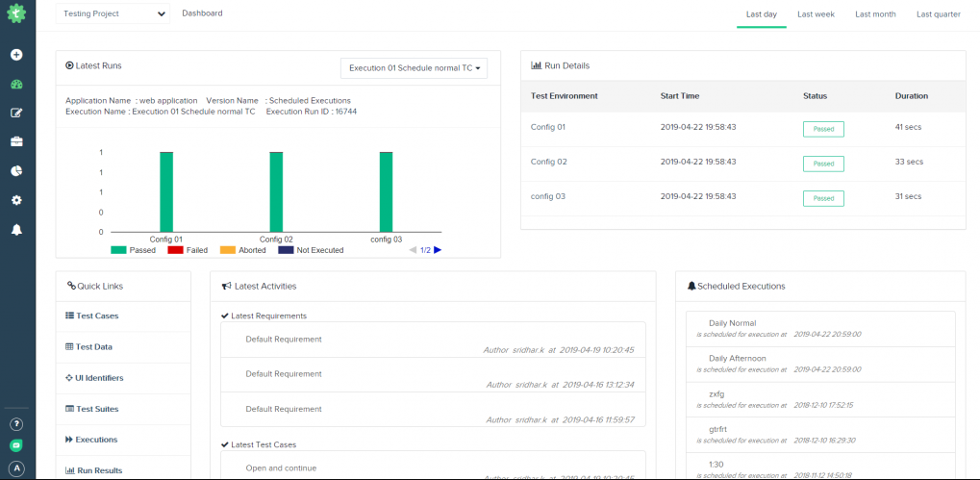Click the Passed status button for Config 02

coord(823,164)
